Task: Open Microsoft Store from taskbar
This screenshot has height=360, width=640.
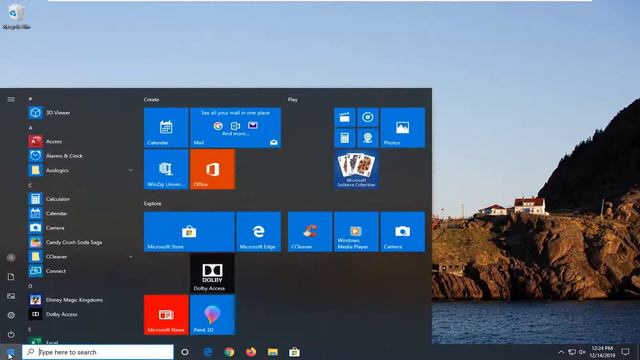Action: pyautogui.click(x=294, y=352)
